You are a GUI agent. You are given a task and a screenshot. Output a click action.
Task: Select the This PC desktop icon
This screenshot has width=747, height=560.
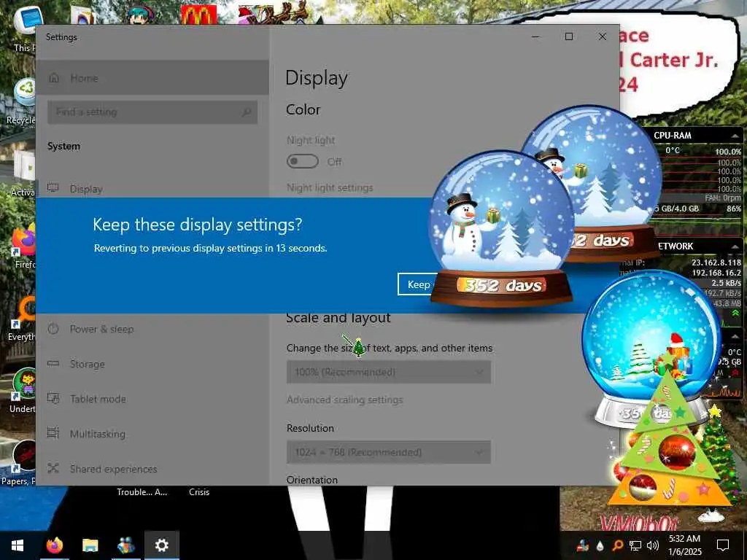pyautogui.click(x=25, y=28)
